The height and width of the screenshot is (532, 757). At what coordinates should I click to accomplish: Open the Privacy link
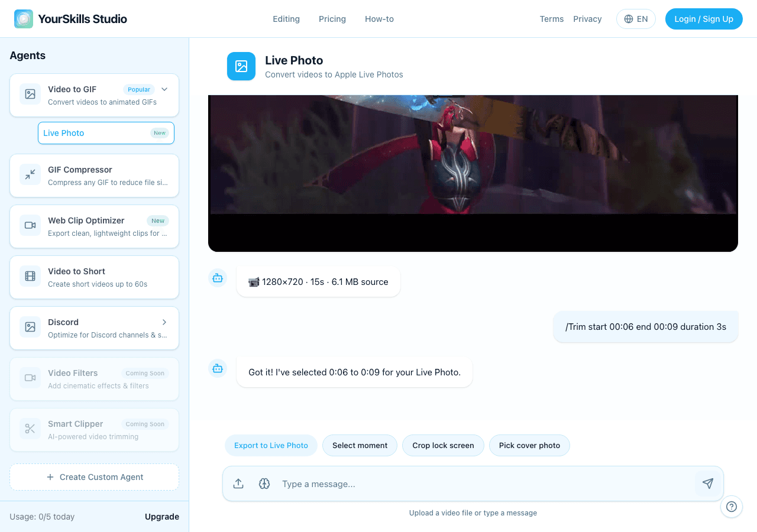587,19
